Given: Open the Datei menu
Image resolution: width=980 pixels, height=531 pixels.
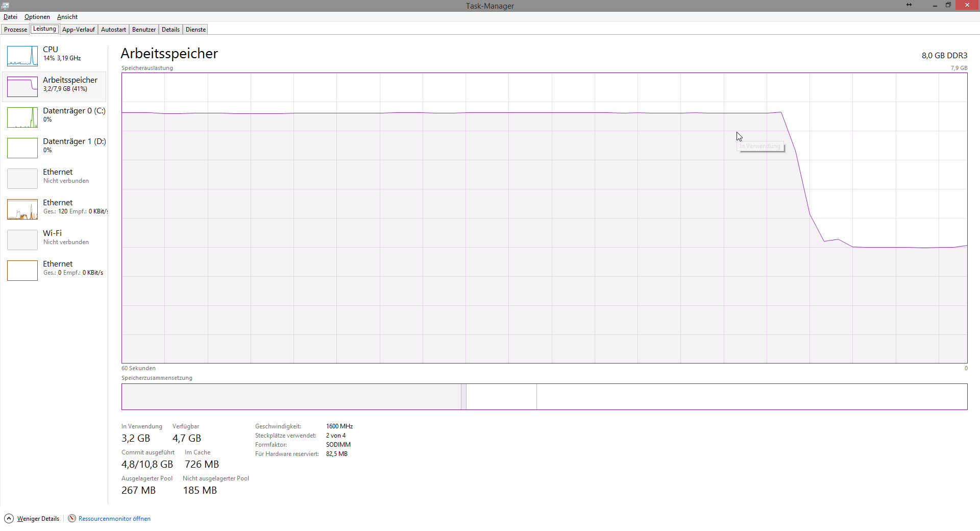Looking at the screenshot, I should pyautogui.click(x=10, y=17).
